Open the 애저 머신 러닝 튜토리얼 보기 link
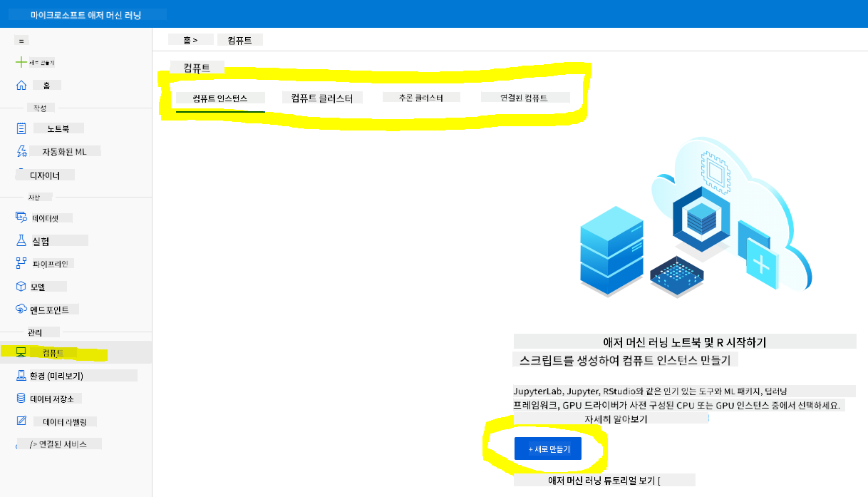 tap(604, 480)
